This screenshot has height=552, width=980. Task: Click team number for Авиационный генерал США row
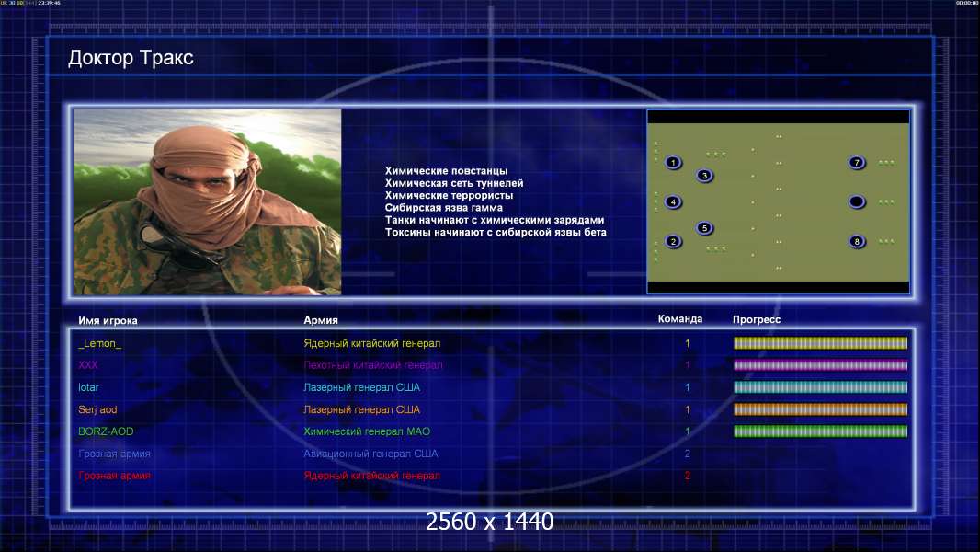(x=688, y=454)
